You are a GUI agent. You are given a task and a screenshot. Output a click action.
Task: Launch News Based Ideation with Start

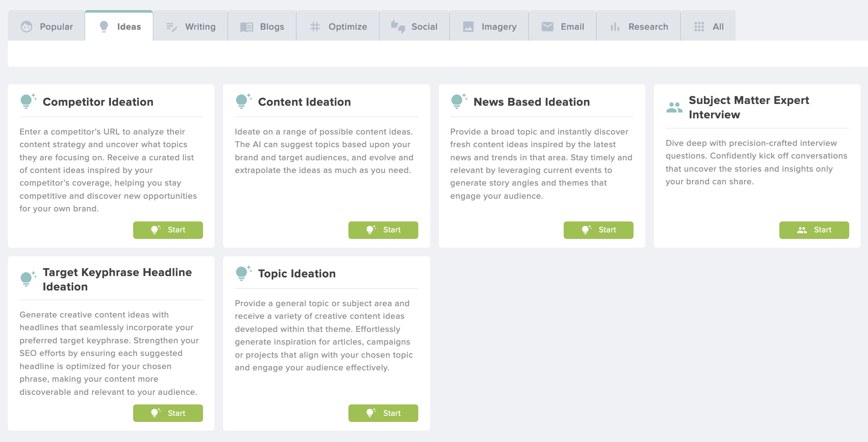pyautogui.click(x=599, y=230)
